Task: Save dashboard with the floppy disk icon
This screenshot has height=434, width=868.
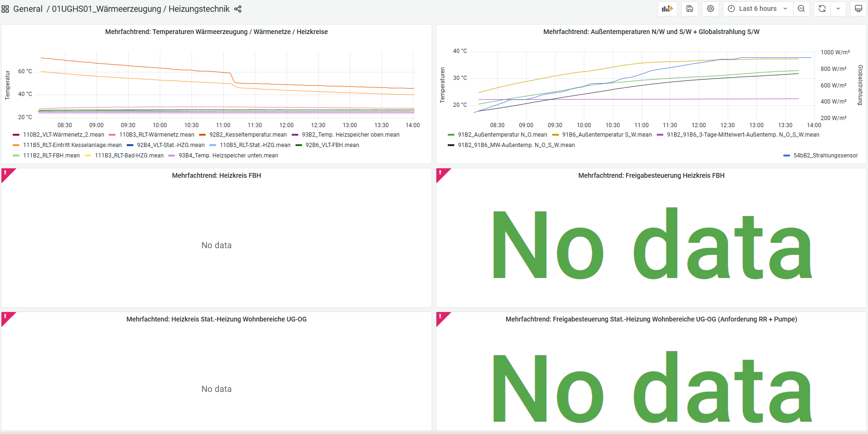Action: click(x=690, y=9)
